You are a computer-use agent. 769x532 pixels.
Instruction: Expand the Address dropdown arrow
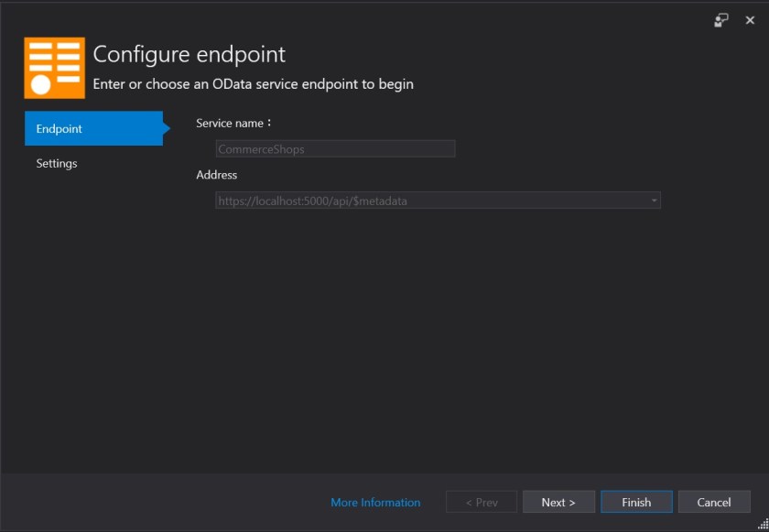pos(654,201)
